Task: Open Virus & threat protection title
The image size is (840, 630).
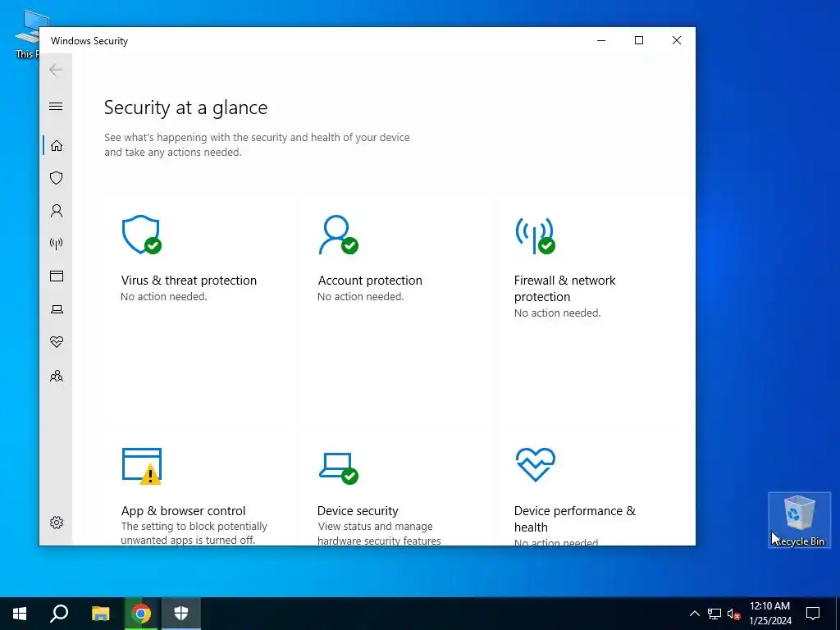Action: tap(189, 281)
